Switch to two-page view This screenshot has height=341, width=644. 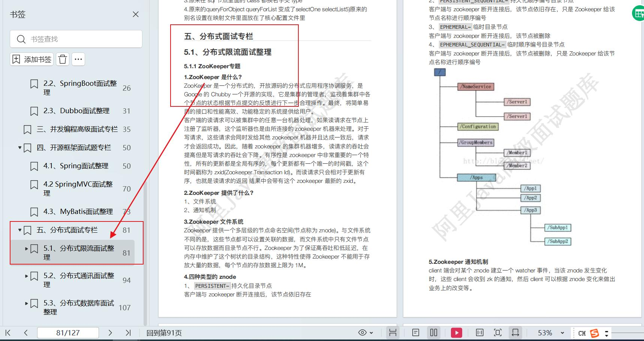(x=434, y=333)
